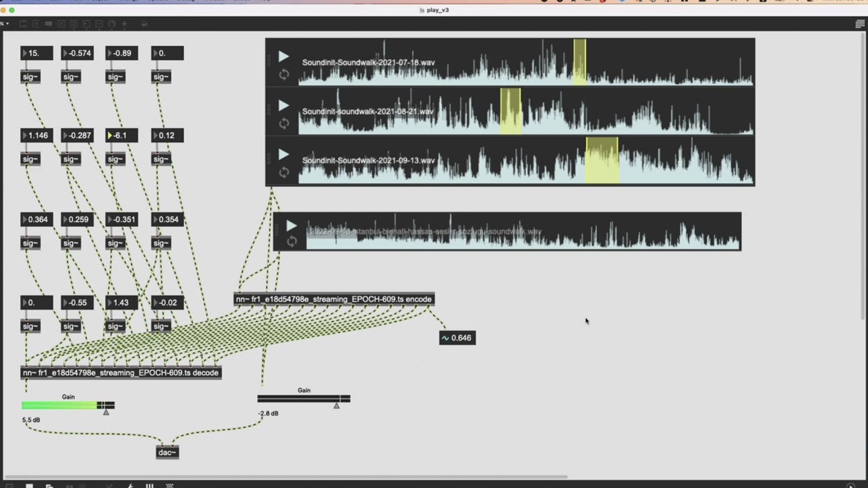Toggle loop for 2021-08-21 soundwalk clip
Viewport: 868px width, 488px height.
(x=284, y=123)
